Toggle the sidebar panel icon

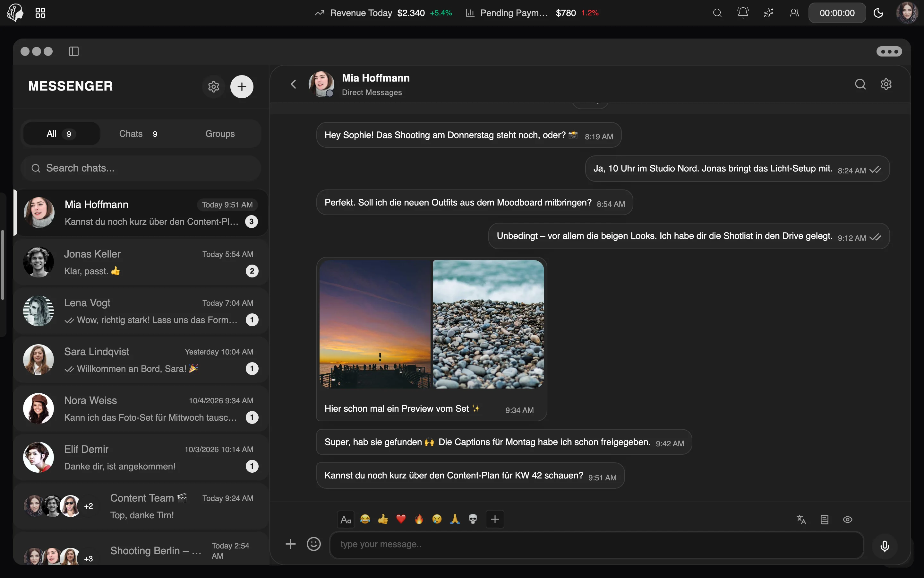point(74,51)
